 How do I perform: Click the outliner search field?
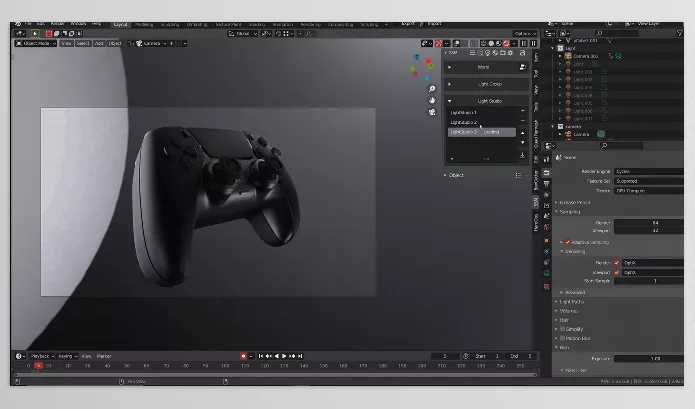[617, 33]
